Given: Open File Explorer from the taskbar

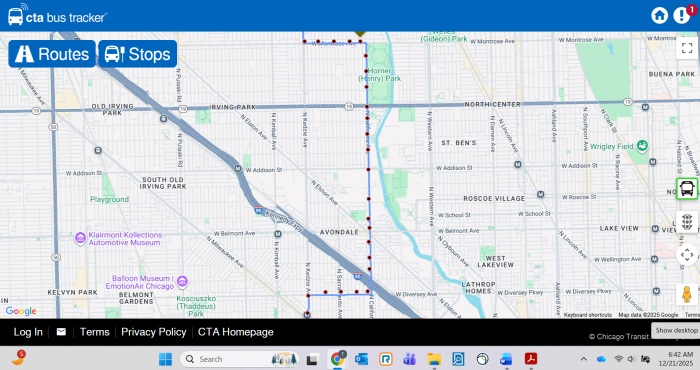Looking at the screenshot, I should 434,359.
